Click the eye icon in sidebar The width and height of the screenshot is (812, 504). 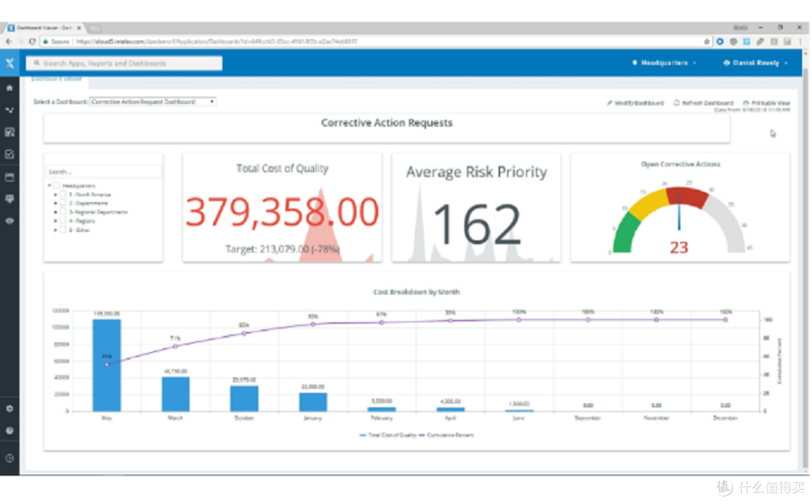pos(9,221)
